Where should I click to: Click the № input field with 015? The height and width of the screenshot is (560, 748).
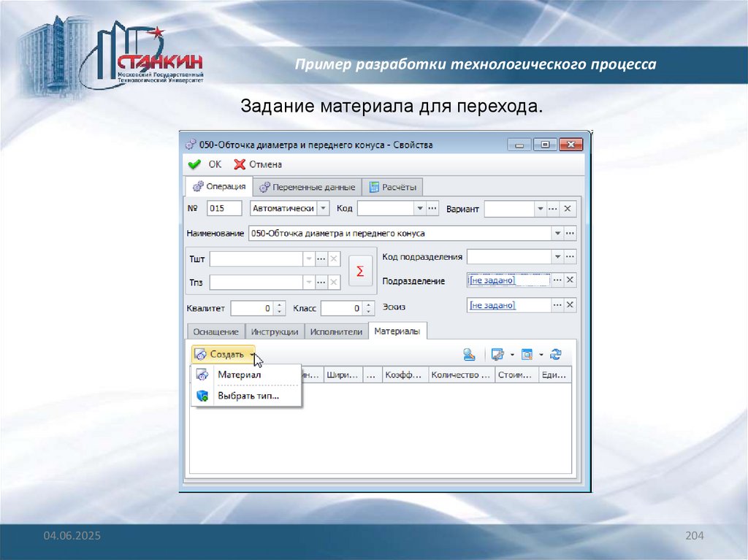224,209
